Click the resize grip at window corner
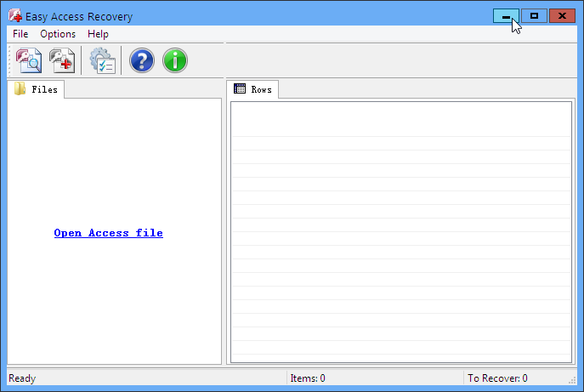Screen dimensions: 584x392 pos(573,381)
